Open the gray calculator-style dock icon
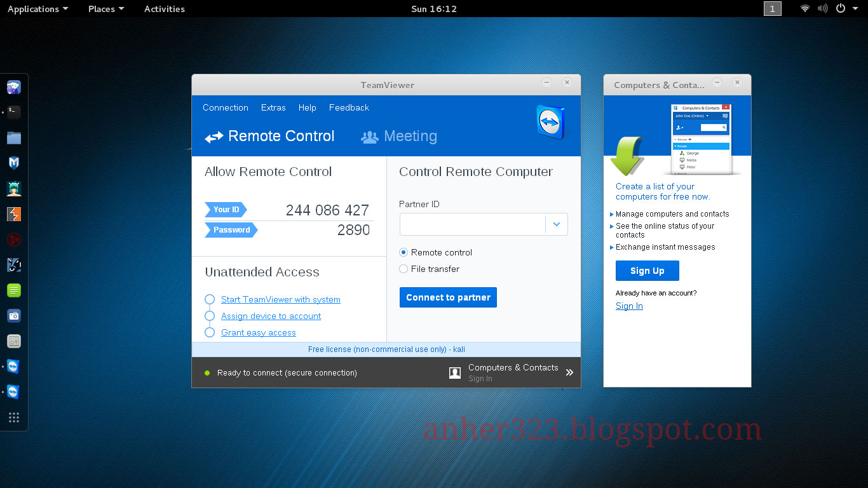Viewport: 868px width, 488px height. (14, 341)
